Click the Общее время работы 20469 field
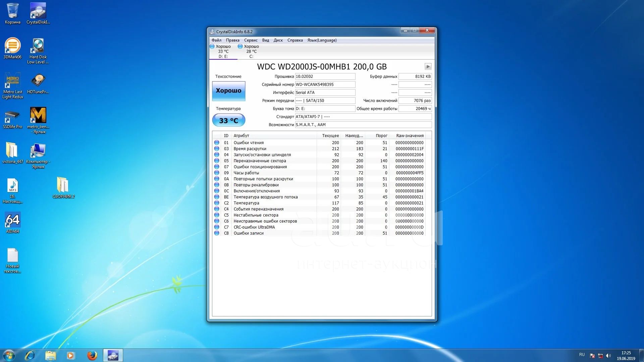This screenshot has height=362, width=644. [x=415, y=109]
